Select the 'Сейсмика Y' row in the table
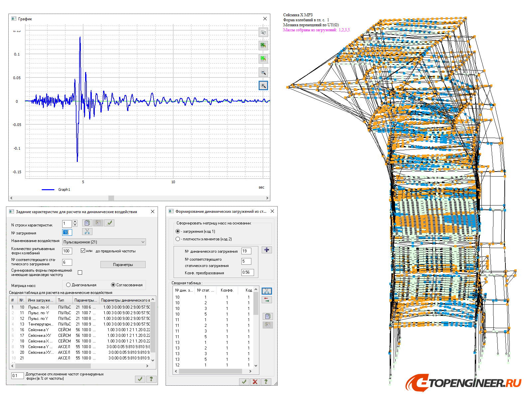532x399 pixels. coord(38,330)
